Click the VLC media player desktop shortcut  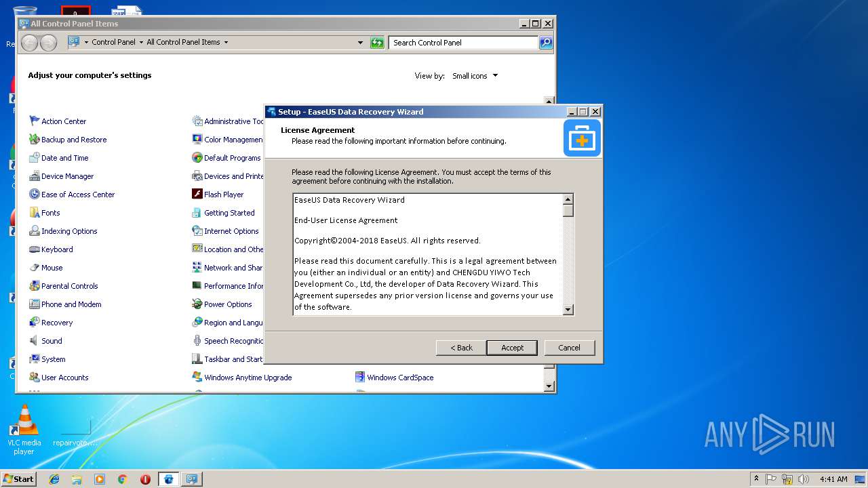(x=24, y=429)
